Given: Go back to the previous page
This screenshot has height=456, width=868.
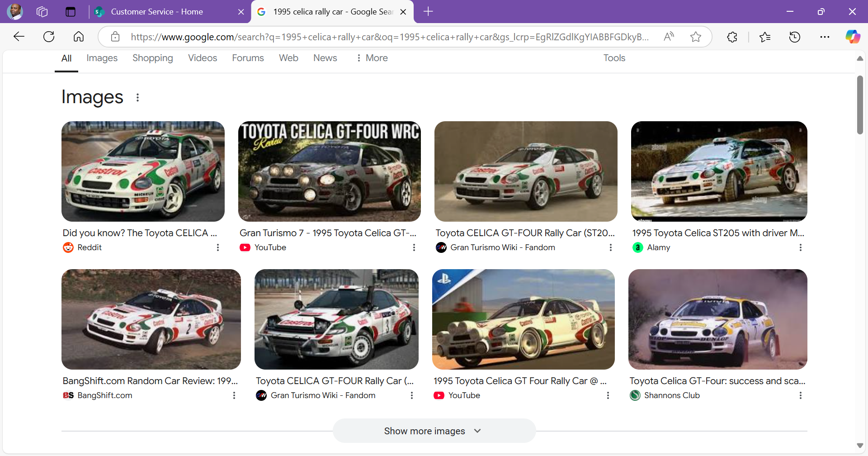Looking at the screenshot, I should (x=19, y=37).
